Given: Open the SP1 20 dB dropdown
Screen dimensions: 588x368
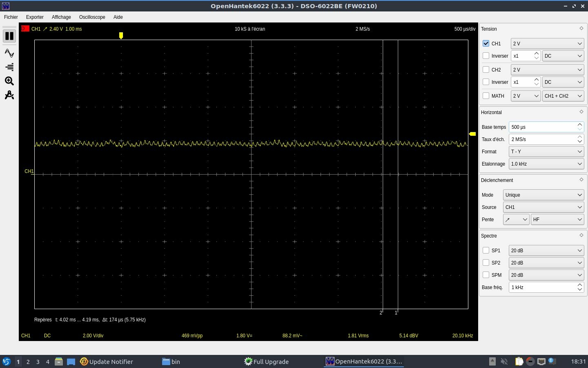Looking at the screenshot, I should pyautogui.click(x=546, y=250).
